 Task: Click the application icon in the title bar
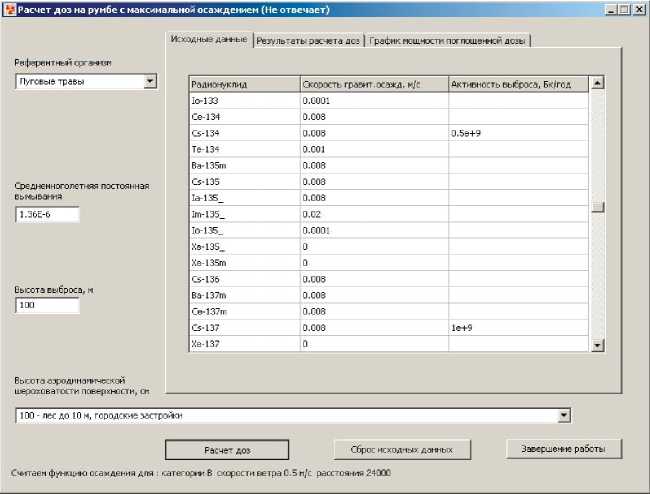[x=9, y=8]
